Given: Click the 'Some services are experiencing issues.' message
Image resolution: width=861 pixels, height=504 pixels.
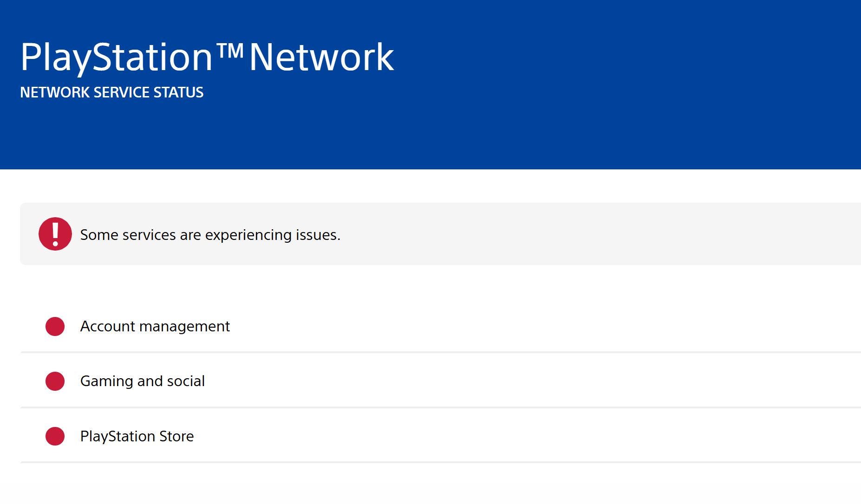Looking at the screenshot, I should coord(210,235).
